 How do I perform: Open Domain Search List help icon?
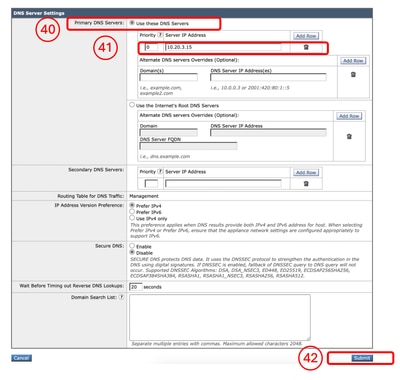pos(121,297)
